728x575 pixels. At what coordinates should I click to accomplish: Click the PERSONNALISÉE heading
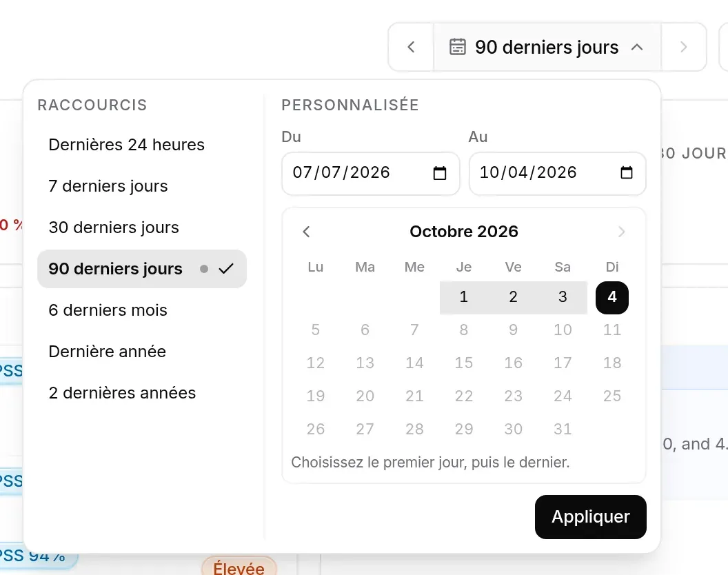point(350,105)
